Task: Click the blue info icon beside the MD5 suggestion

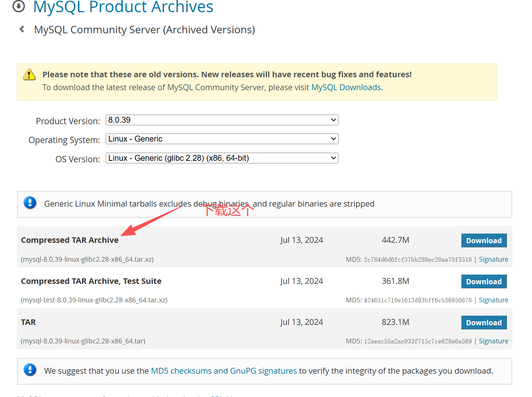Action: tap(30, 370)
